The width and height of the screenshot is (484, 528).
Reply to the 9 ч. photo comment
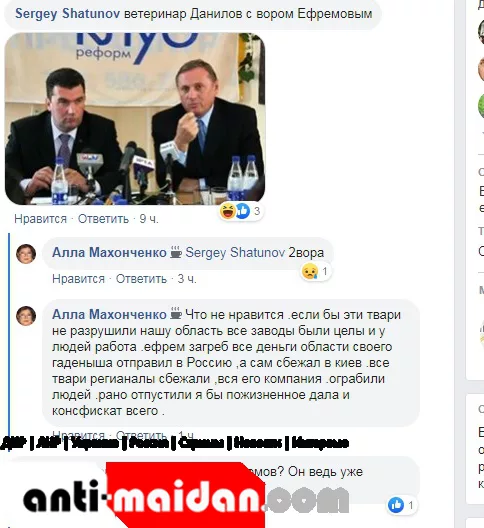click(103, 219)
